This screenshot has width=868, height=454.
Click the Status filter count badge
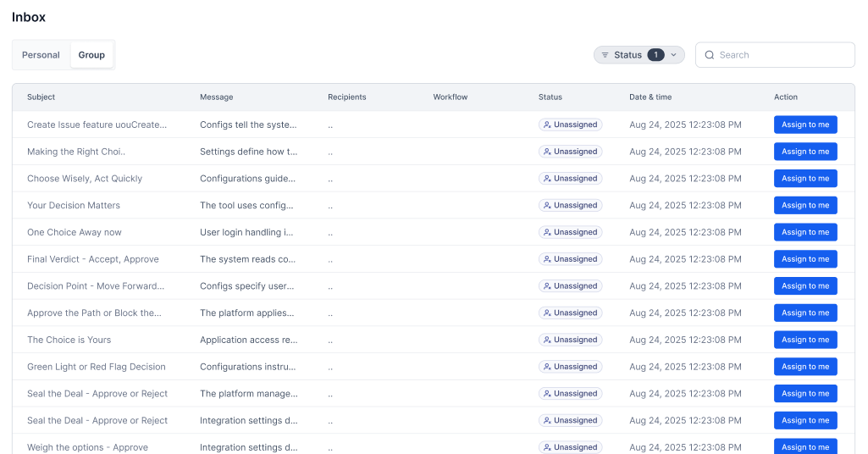point(655,55)
